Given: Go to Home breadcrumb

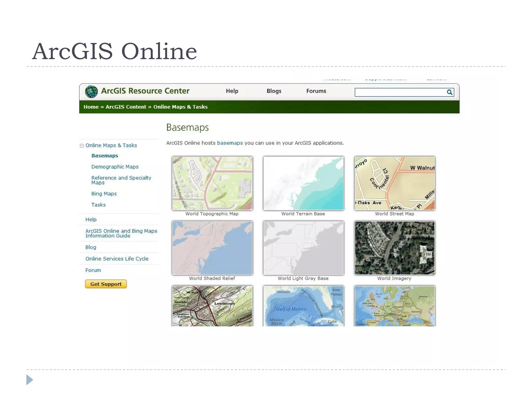Looking at the screenshot, I should click(91, 107).
